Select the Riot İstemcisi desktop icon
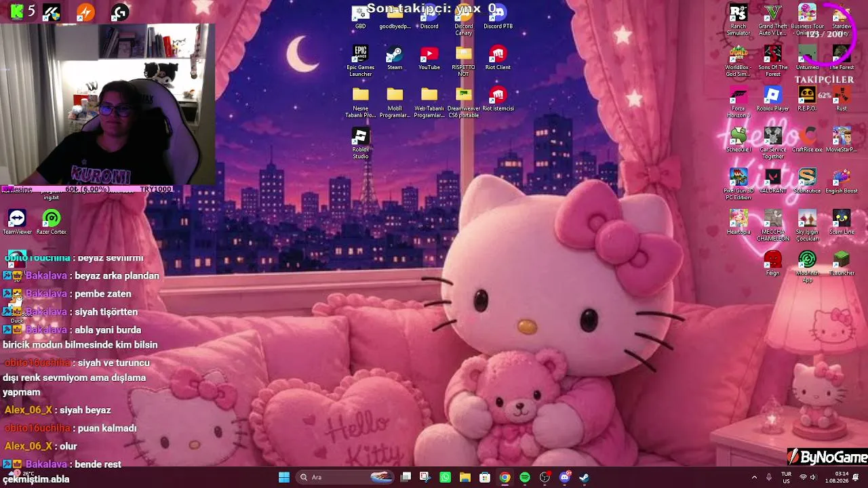The image size is (868, 488). 498,99
